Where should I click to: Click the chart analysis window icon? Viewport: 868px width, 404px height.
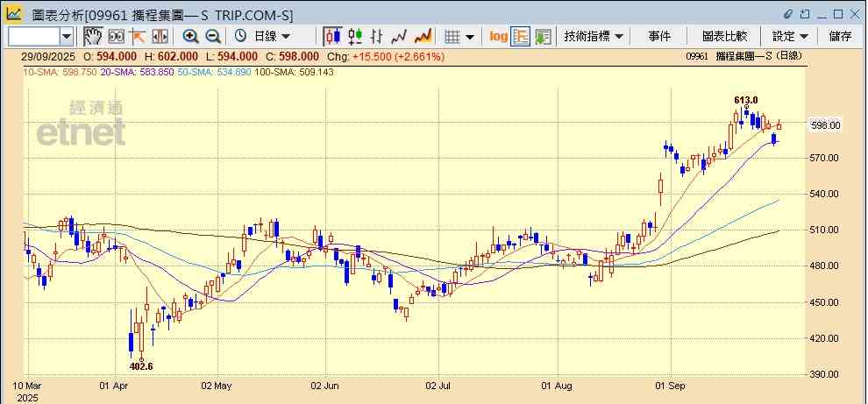tap(14, 14)
